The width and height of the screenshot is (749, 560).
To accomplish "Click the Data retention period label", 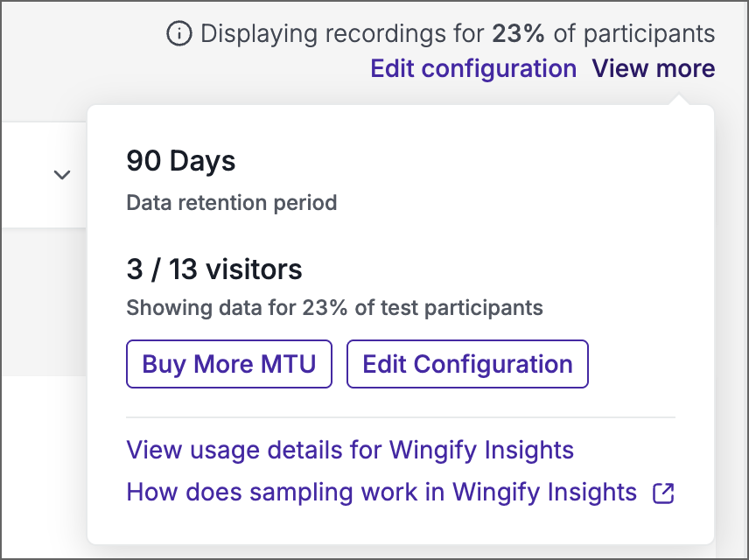I will [x=232, y=203].
